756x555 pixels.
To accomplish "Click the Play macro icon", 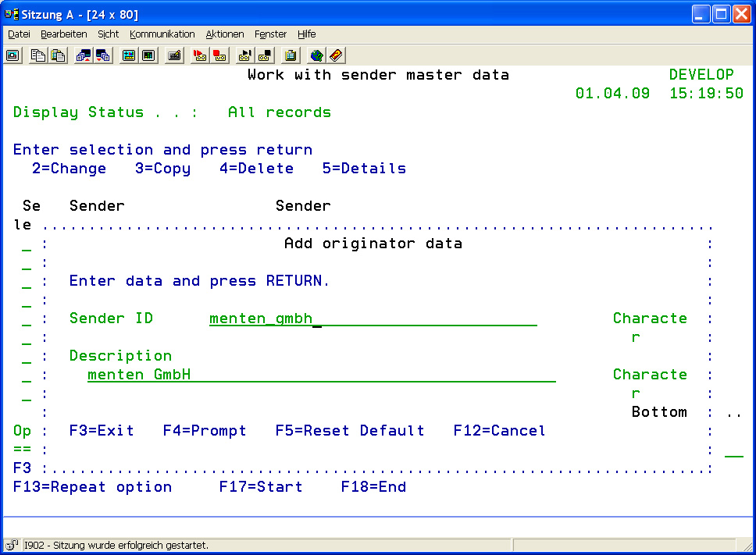I will 245,55.
